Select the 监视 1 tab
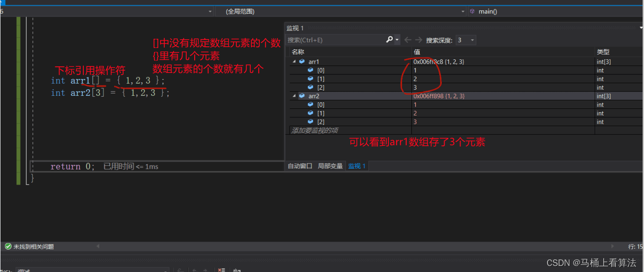644x272 pixels. (357, 166)
